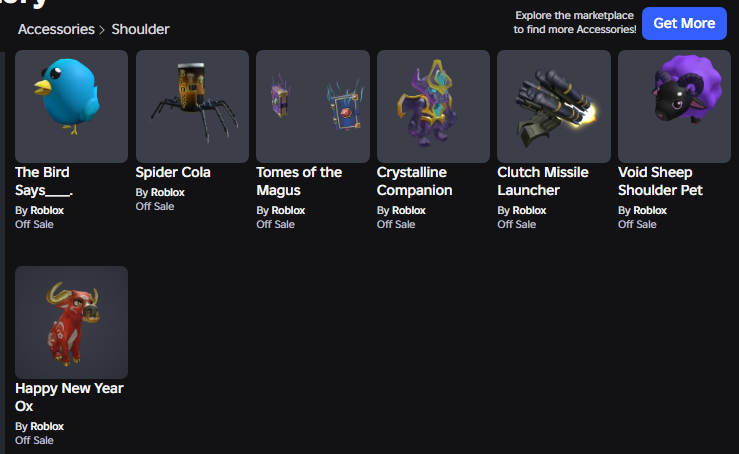The height and width of the screenshot is (454, 739).
Task: Go to Accessories breadcrumb
Action: pos(56,29)
